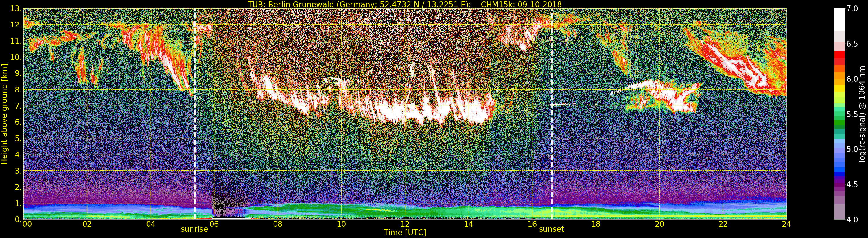The height and width of the screenshot is (238, 868).
Task: Click time-axis tick "06"
Action: click(x=214, y=224)
